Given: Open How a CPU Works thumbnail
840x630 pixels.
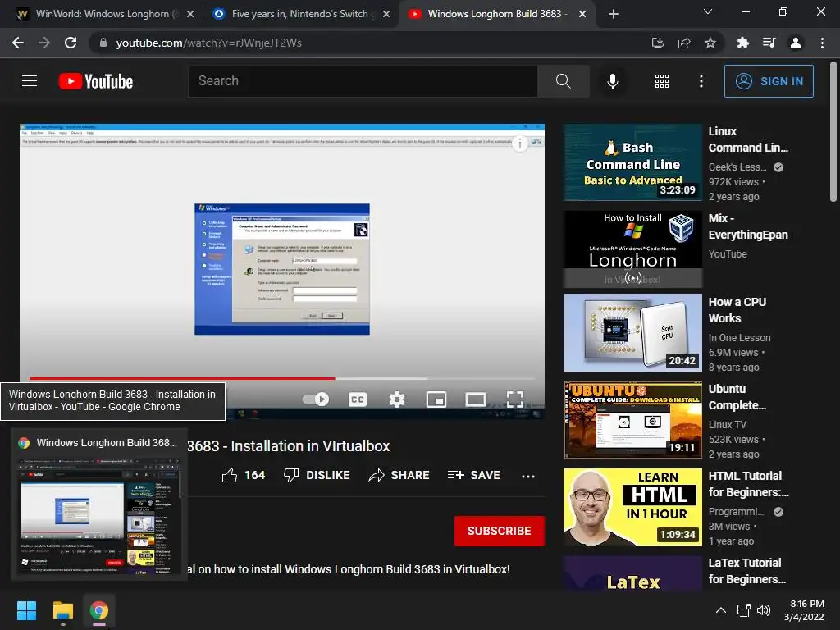Looking at the screenshot, I should point(632,333).
